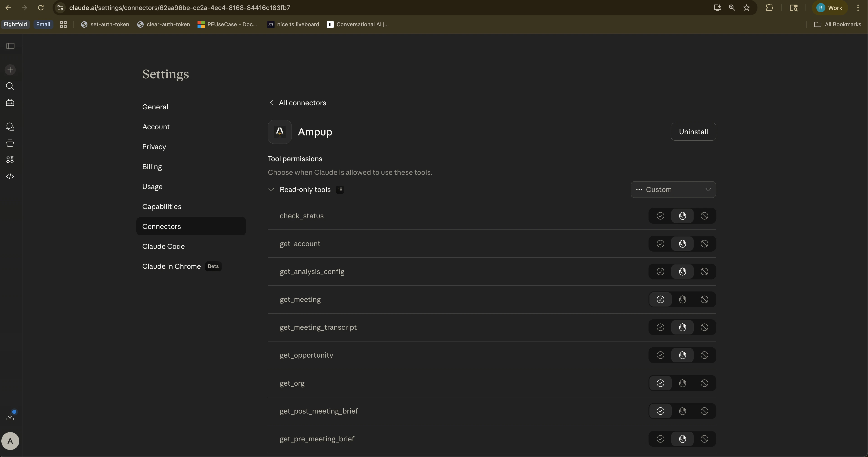Block the get_account tool
868x457 pixels.
[704, 243]
